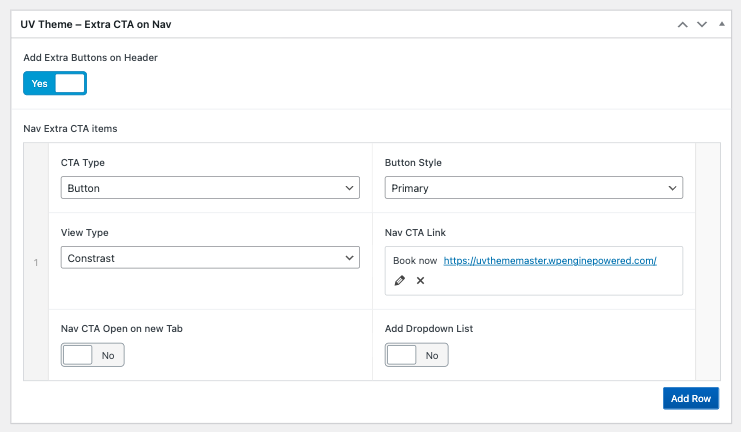Edit the Nav CTA Link with pencil icon
The image size is (741, 432).
click(400, 281)
